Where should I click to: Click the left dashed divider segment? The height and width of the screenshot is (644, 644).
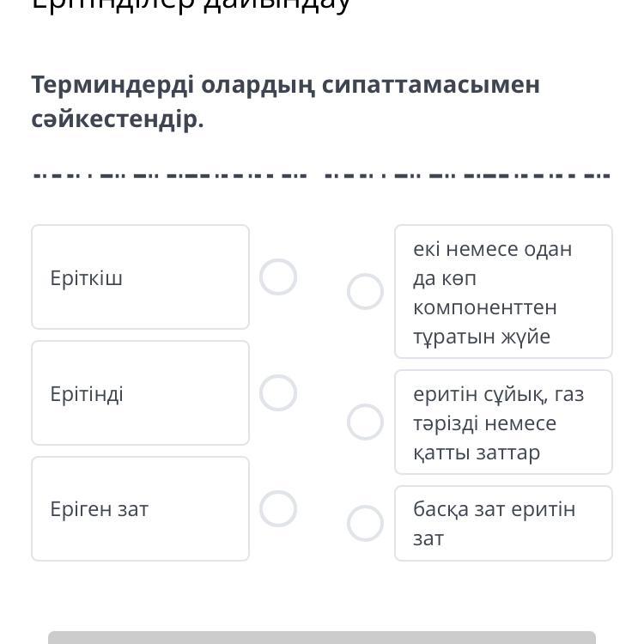[x=169, y=176]
